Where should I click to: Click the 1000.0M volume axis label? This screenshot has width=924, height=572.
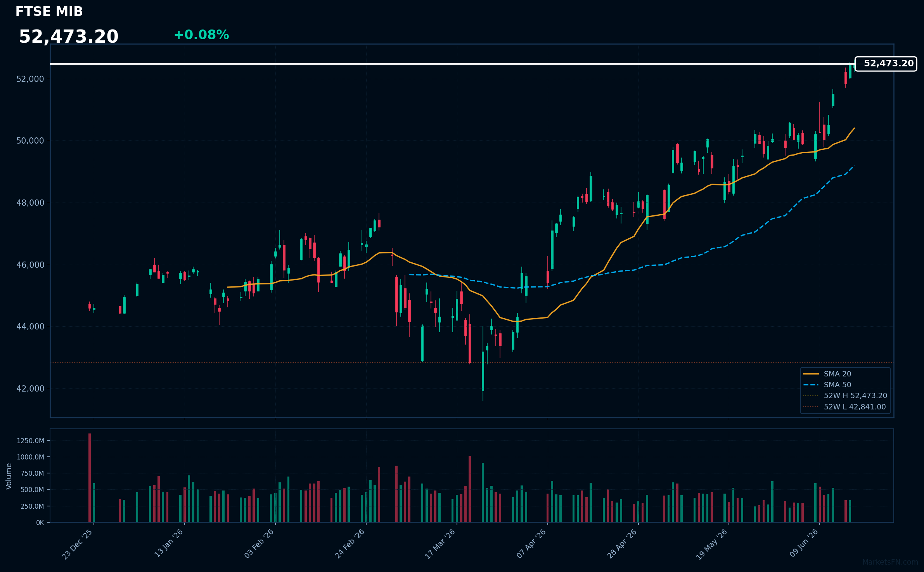coord(30,457)
